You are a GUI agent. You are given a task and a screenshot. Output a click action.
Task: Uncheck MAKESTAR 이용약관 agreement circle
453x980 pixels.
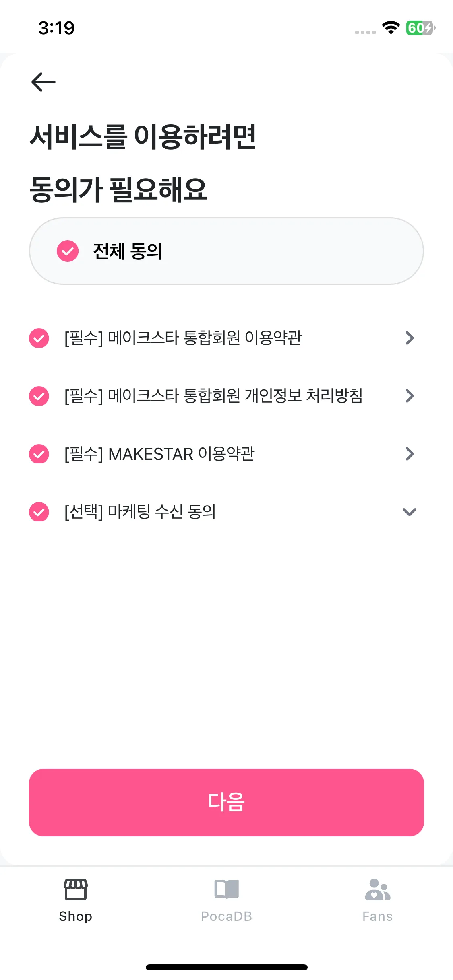(39, 454)
